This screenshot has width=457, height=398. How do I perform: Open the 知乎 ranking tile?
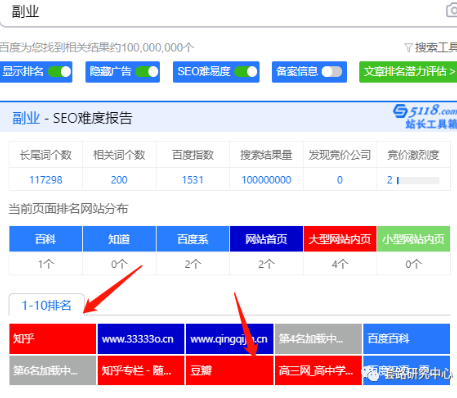point(53,339)
